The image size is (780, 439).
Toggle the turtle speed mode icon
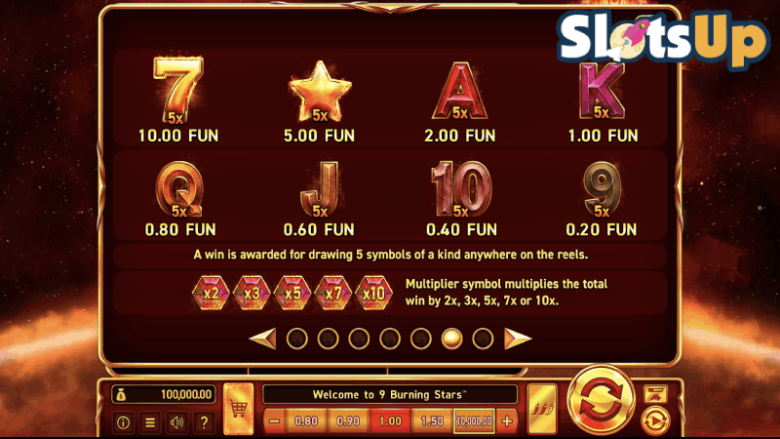(656, 394)
